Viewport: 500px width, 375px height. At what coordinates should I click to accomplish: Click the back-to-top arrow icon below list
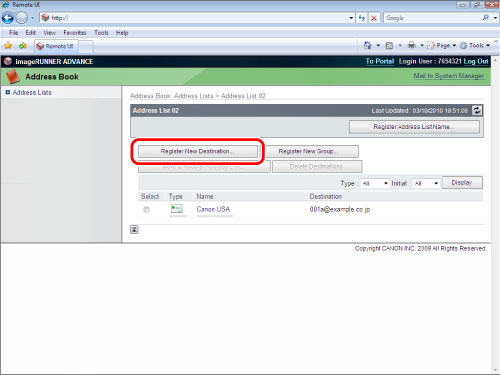(x=134, y=229)
